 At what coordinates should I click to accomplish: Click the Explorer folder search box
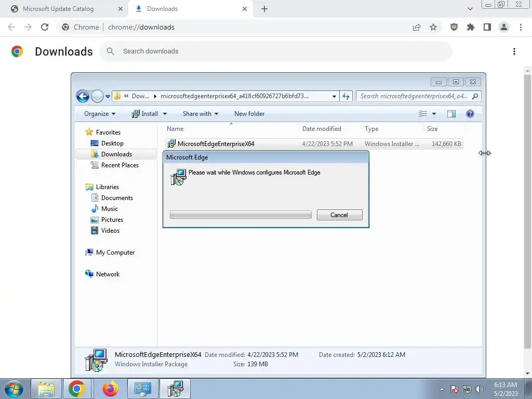(x=418, y=96)
